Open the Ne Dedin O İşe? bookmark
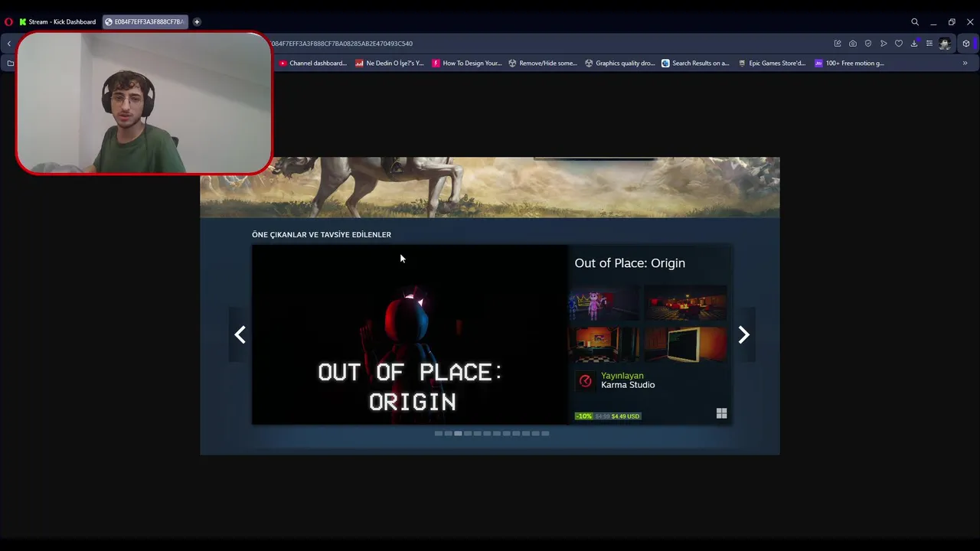This screenshot has width=980, height=551. [390, 64]
